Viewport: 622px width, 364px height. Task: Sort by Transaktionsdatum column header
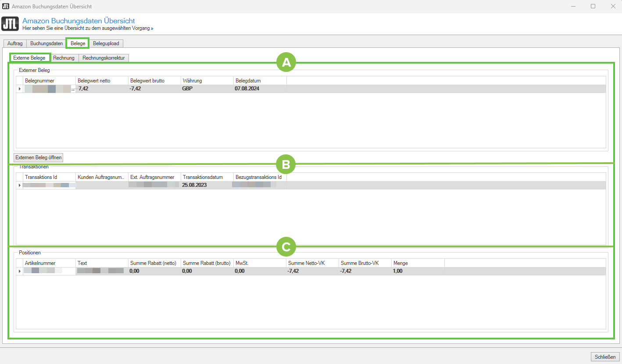pyautogui.click(x=207, y=177)
